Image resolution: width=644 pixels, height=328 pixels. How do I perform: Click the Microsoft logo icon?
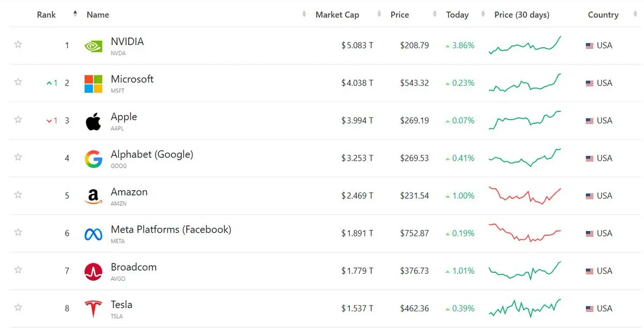pyautogui.click(x=93, y=84)
